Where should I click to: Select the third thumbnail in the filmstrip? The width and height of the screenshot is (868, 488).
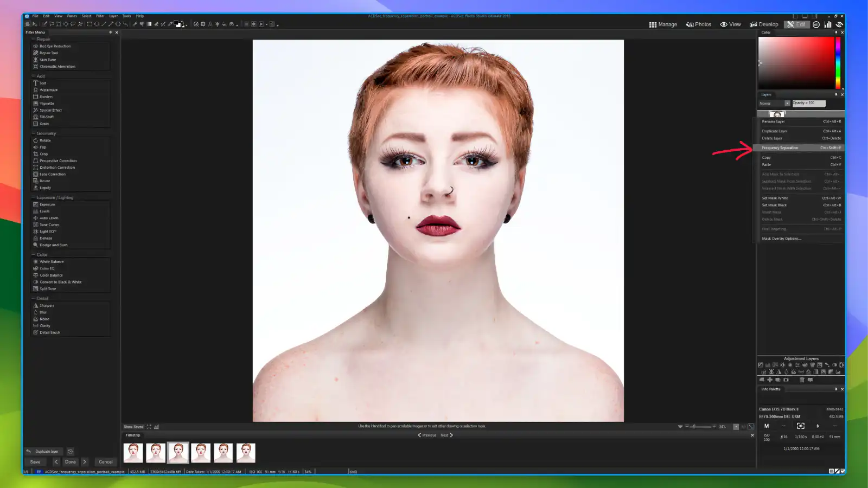tap(177, 452)
